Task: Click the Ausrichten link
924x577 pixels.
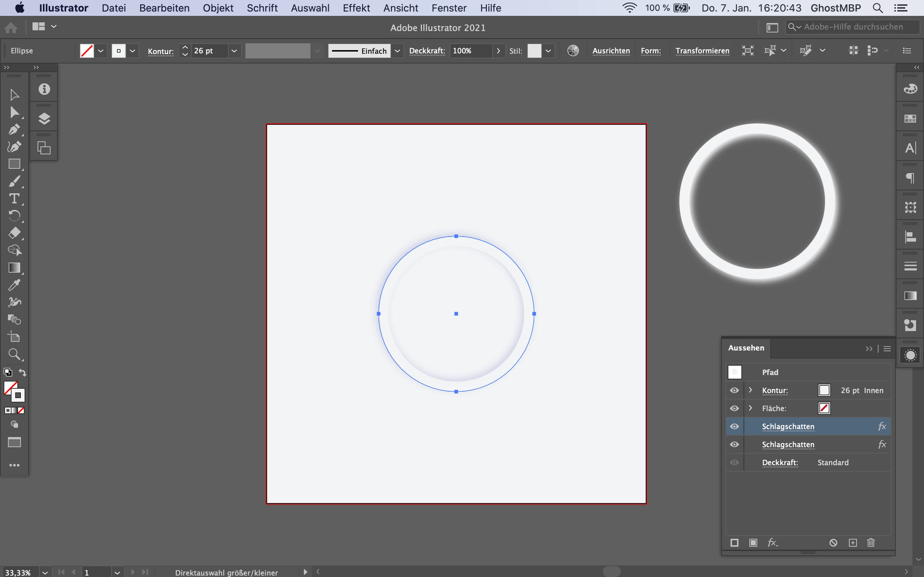Action: (x=611, y=51)
